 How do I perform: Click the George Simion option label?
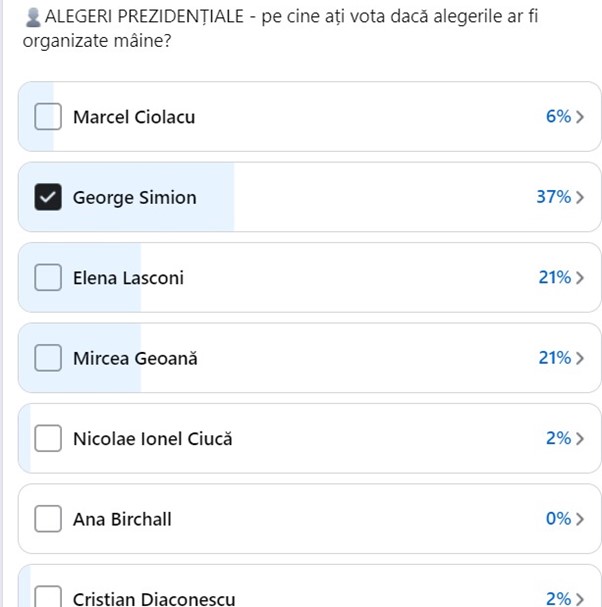coord(134,197)
